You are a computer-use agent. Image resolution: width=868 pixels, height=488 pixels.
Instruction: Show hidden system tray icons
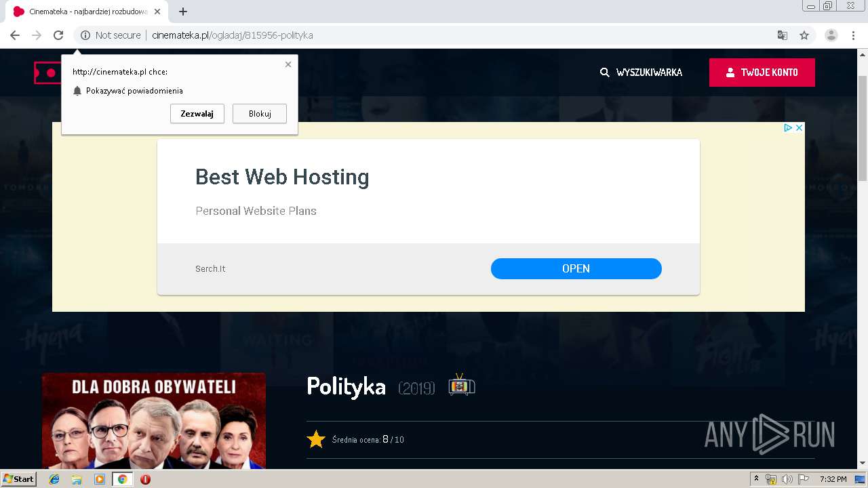(757, 479)
